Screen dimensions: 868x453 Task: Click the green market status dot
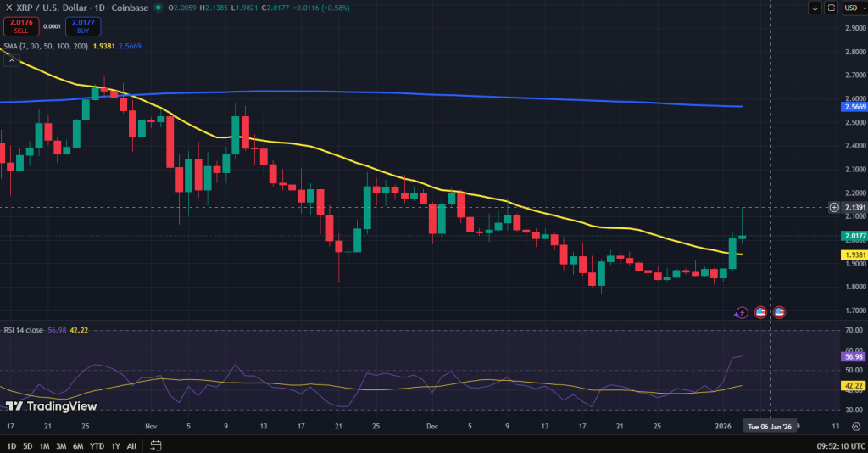click(x=159, y=8)
